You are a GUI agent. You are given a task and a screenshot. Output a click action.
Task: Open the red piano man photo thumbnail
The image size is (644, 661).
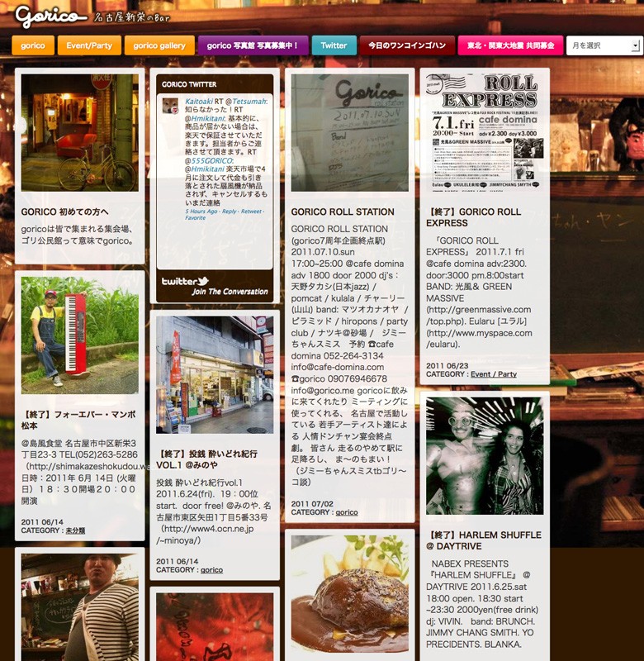tap(79, 335)
